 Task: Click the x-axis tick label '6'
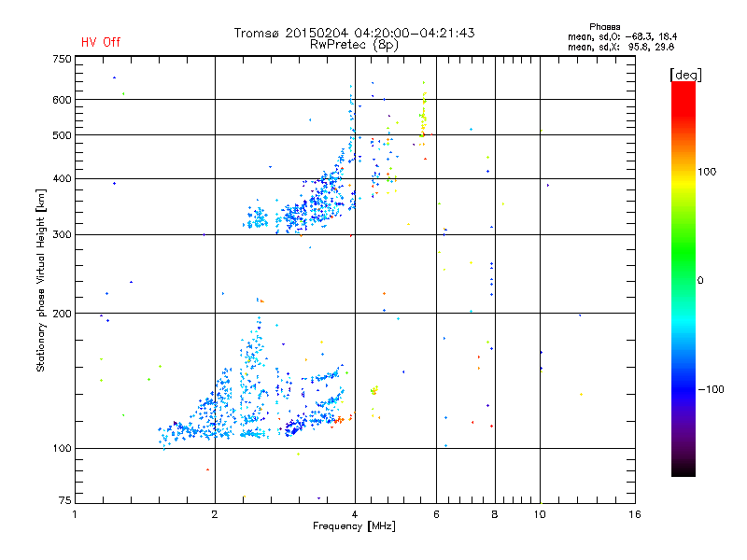(436, 514)
